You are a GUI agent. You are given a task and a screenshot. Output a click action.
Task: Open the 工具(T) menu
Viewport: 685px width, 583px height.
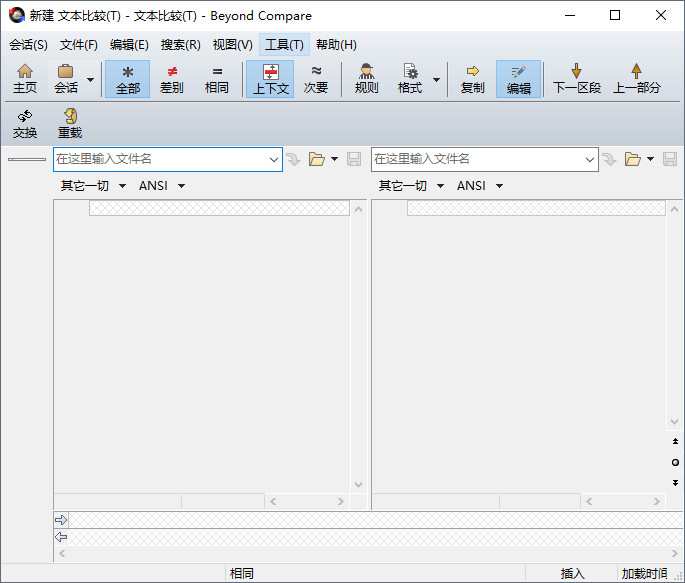point(284,45)
